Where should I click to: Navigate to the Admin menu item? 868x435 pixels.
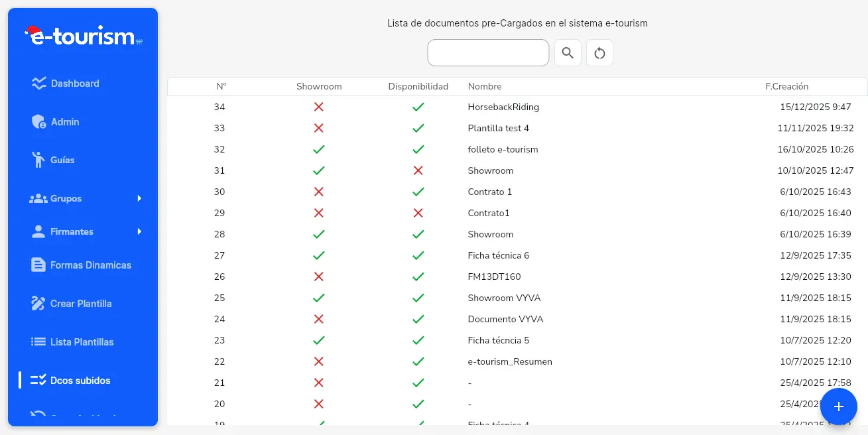coord(64,121)
